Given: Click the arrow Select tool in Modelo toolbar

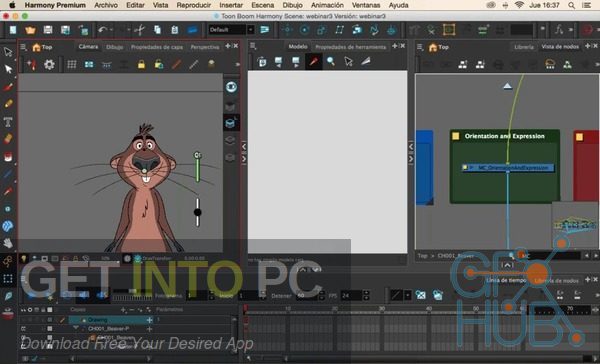Looking at the screenshot, I should 348,61.
